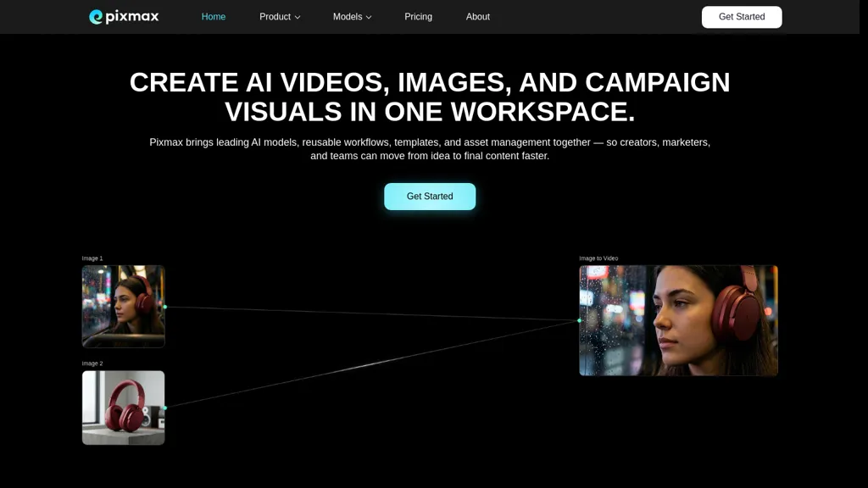Select the Image 2 headphones thumbnail
The width and height of the screenshot is (868, 488).
(x=124, y=408)
